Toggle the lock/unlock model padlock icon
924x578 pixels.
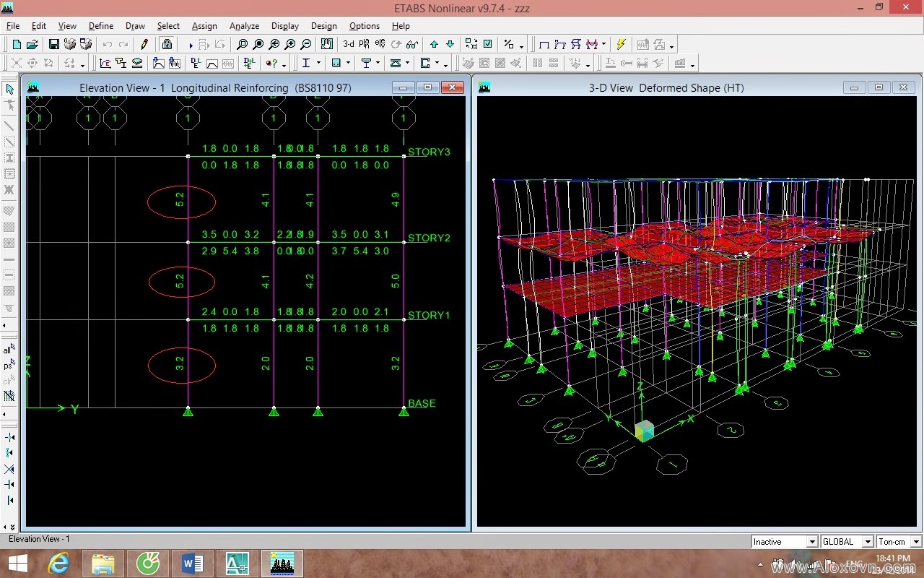167,45
